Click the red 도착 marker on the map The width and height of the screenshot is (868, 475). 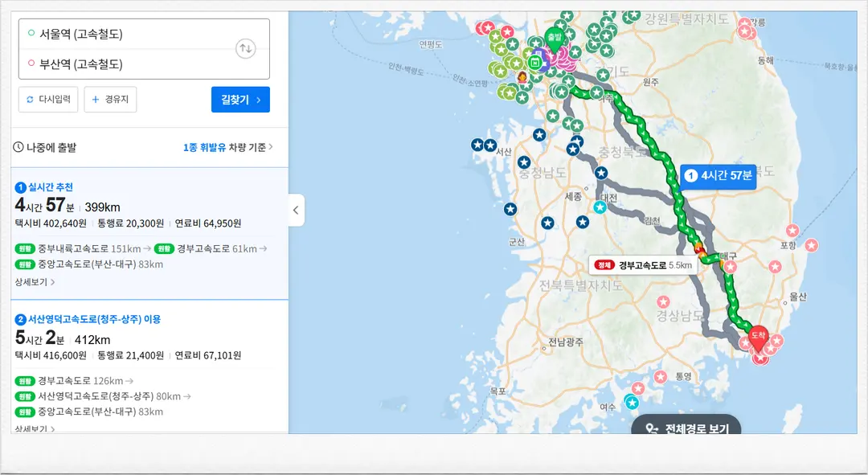coord(758,338)
